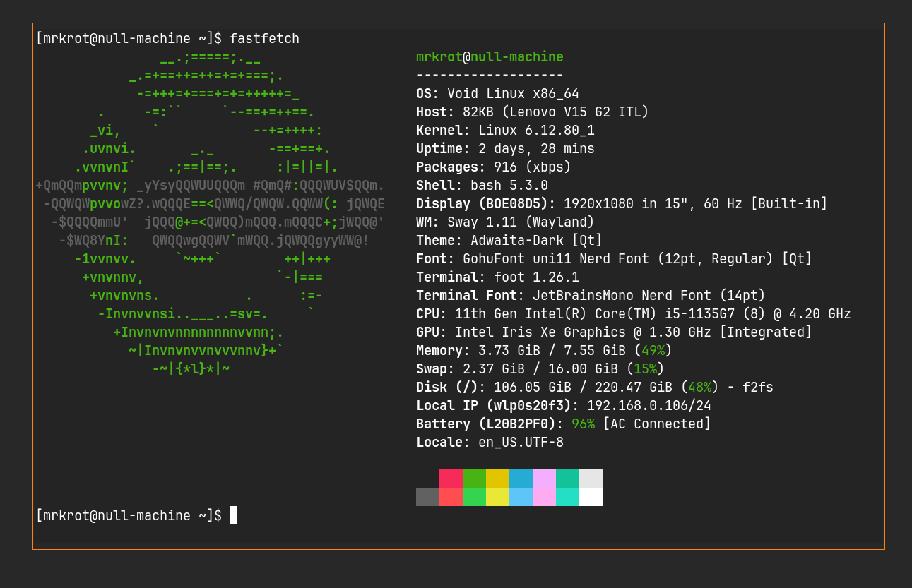Click the Host line showing Lenovo V15 G2 ITL
The width and height of the screenshot is (912, 588).
tap(533, 112)
